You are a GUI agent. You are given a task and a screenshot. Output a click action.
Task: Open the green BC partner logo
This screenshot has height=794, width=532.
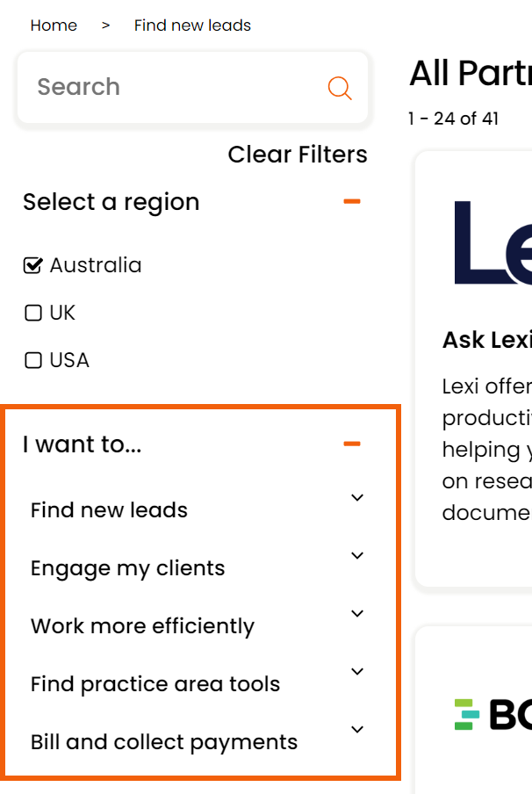[x=493, y=714]
